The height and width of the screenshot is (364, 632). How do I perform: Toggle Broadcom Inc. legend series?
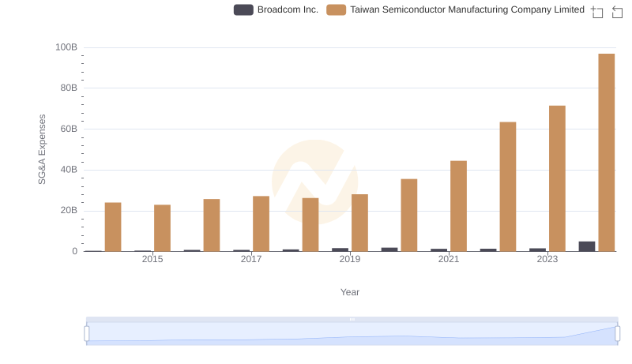276,9
